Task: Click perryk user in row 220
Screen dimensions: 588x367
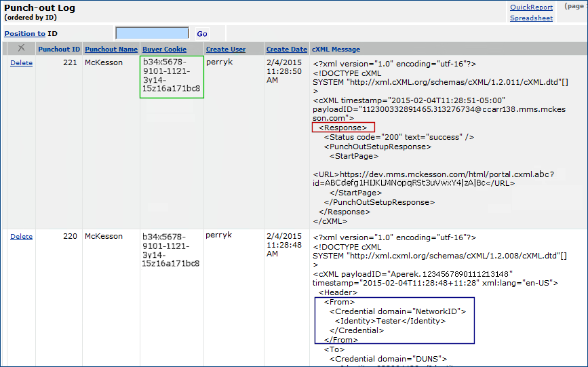Action: 218,235
